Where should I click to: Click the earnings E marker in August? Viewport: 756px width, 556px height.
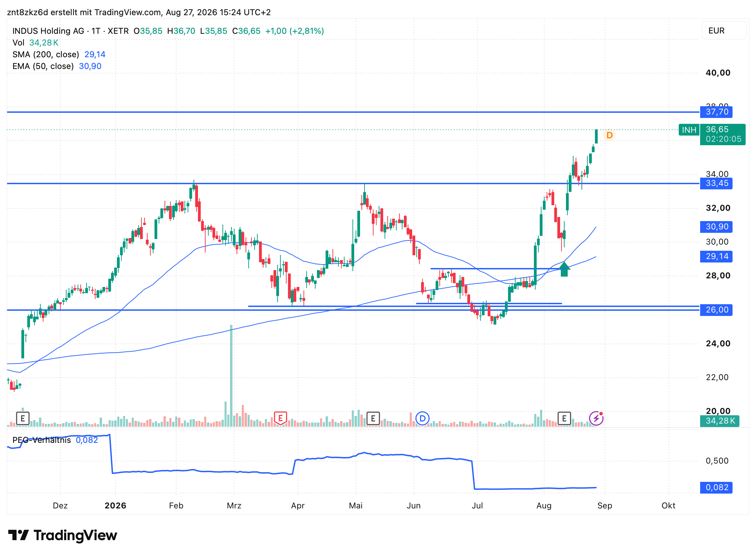pos(564,419)
